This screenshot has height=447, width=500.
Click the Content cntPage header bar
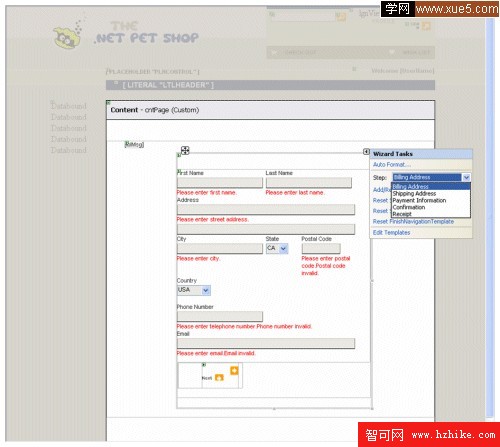(x=270, y=110)
